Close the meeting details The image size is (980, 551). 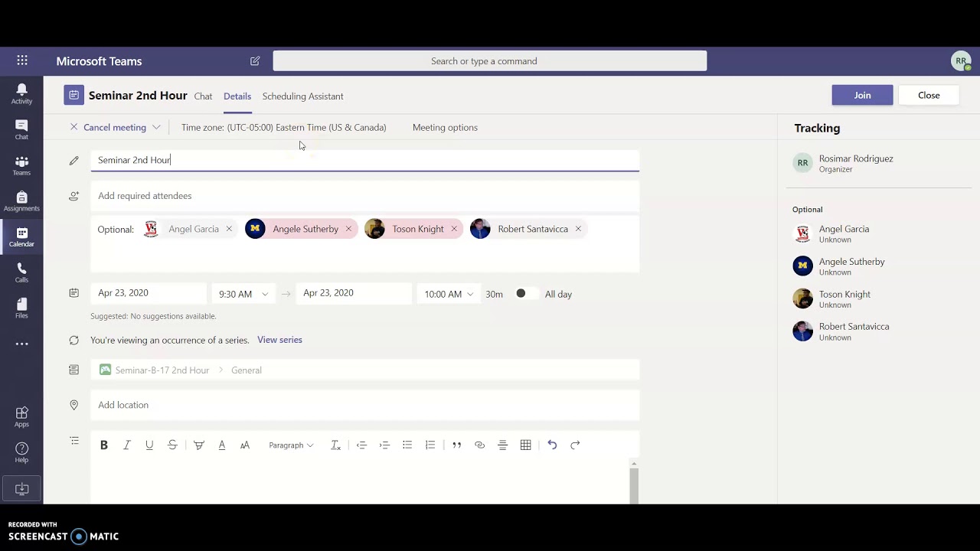[x=929, y=95]
